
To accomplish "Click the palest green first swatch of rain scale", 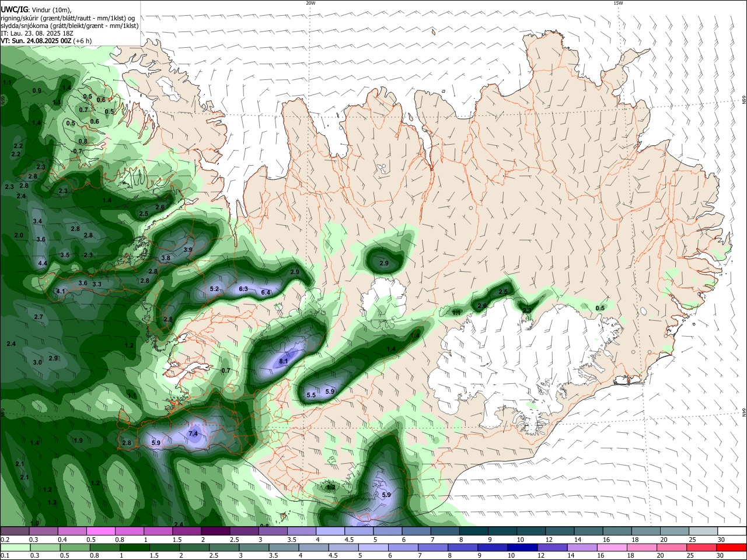I will click(x=15, y=547).
